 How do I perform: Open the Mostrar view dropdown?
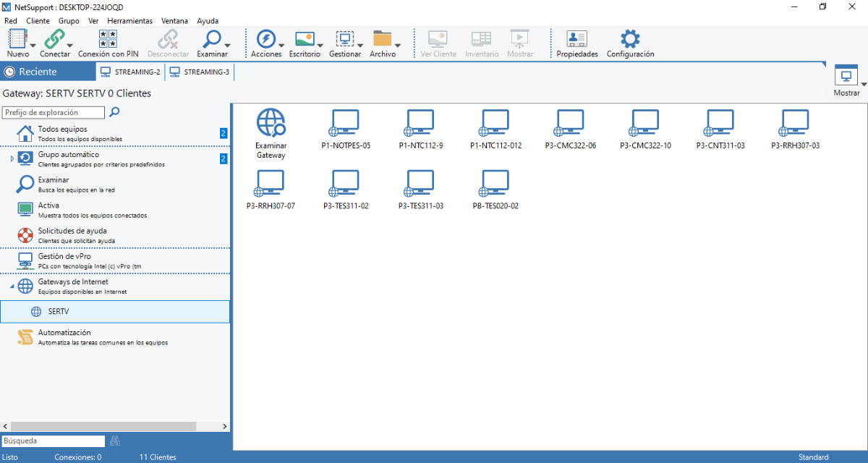[864, 84]
